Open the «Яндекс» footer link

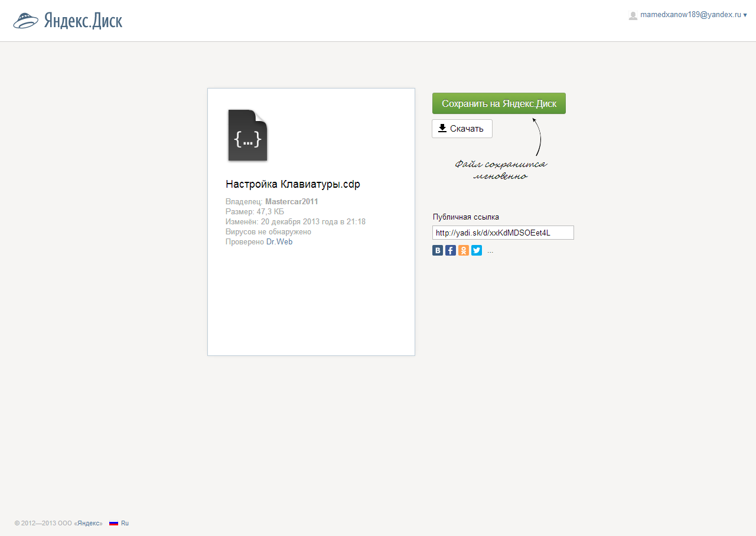pos(89,523)
